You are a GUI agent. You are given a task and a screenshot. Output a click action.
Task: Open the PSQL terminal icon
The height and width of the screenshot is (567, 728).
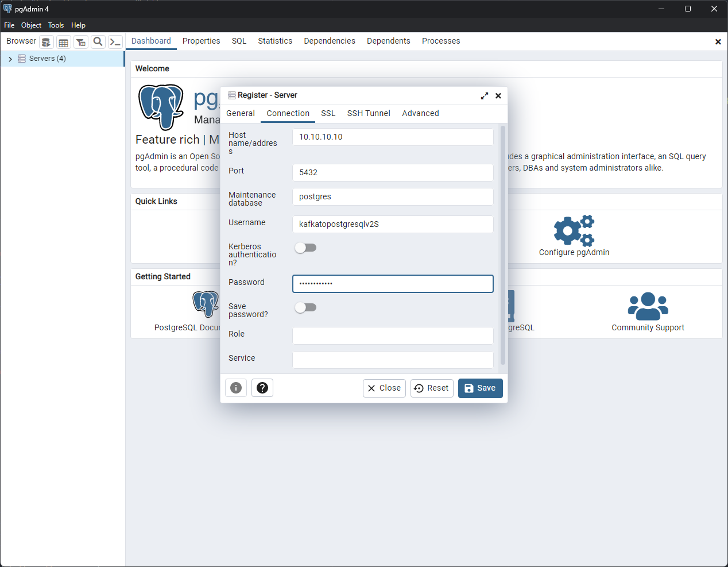115,41
